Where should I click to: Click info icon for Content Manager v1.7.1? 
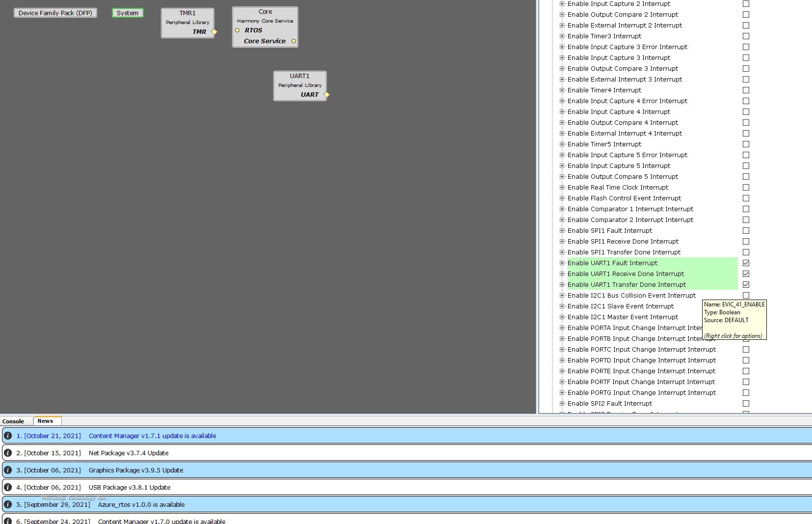click(8, 436)
